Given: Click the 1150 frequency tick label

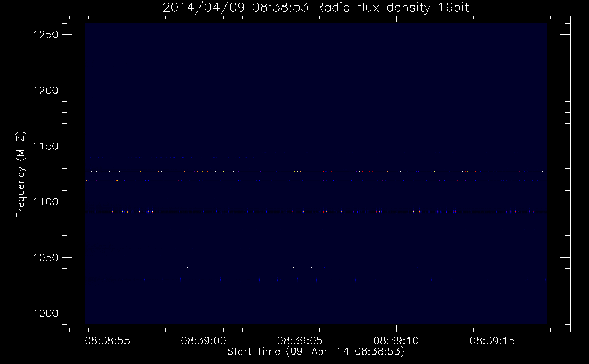Looking at the screenshot, I should pyautogui.click(x=46, y=146).
